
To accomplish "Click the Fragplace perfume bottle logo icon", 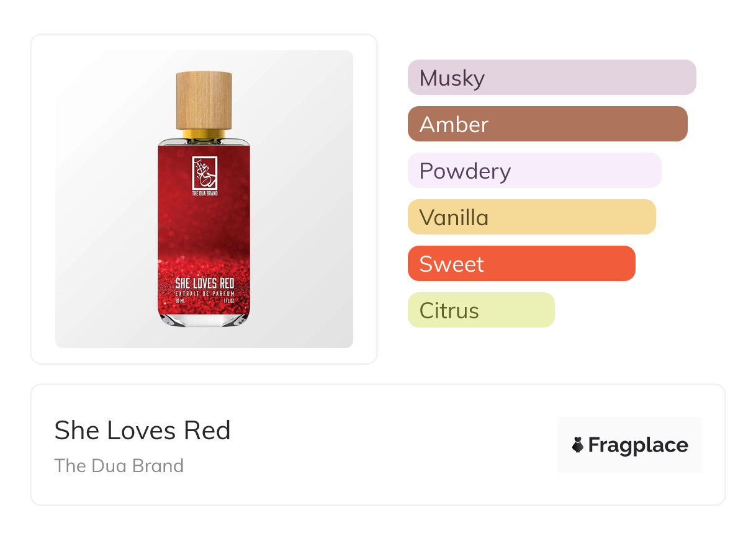I will coord(578,445).
